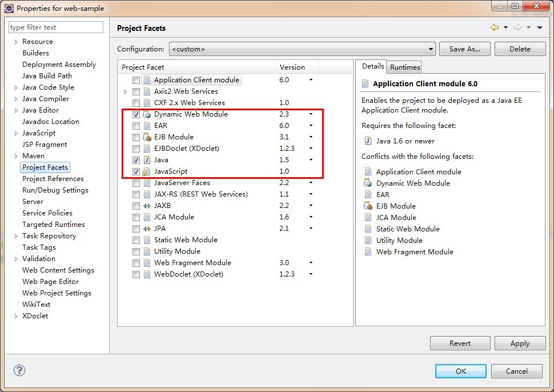This screenshot has height=392, width=554.
Task: Click the JCA Module facet list icon
Action: pyautogui.click(x=147, y=217)
